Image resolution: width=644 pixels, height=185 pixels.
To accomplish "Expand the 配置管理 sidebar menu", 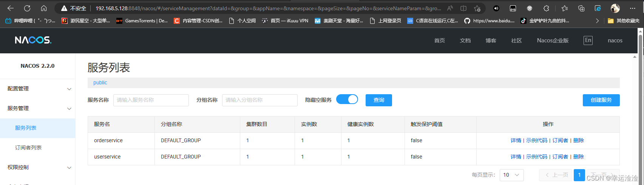I will tap(38, 89).
